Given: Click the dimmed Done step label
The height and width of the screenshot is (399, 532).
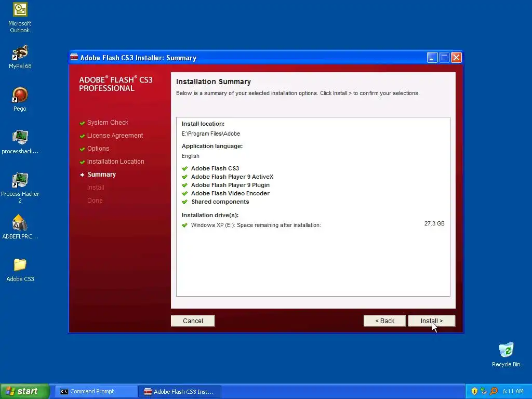Looking at the screenshot, I should coord(95,200).
